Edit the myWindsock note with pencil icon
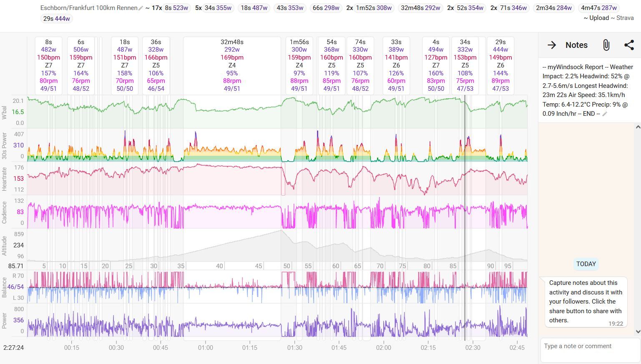The height and width of the screenshot is (364, 641). [605, 114]
